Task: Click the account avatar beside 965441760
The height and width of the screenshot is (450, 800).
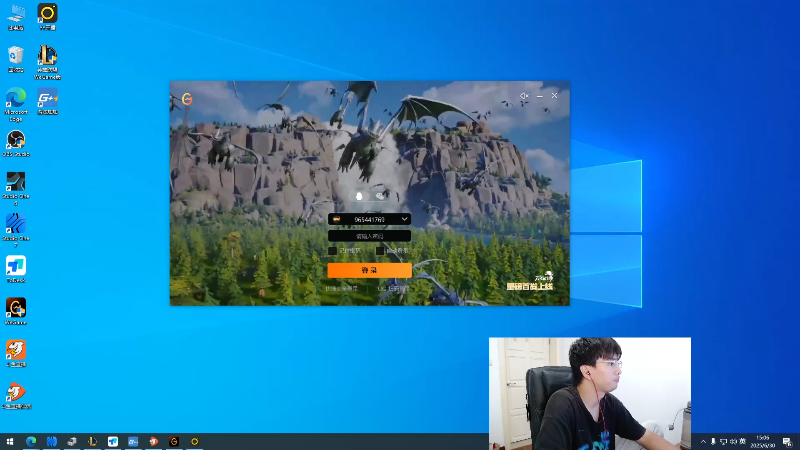Action: tap(336, 219)
